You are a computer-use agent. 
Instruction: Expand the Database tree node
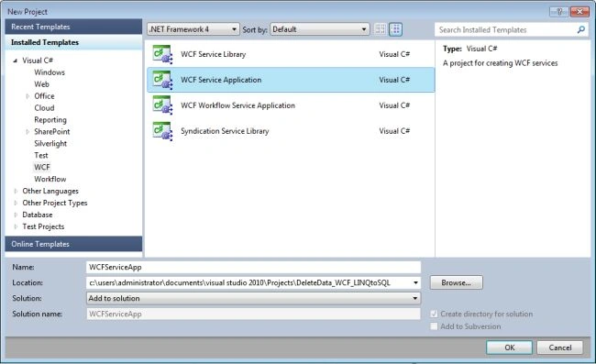16,215
